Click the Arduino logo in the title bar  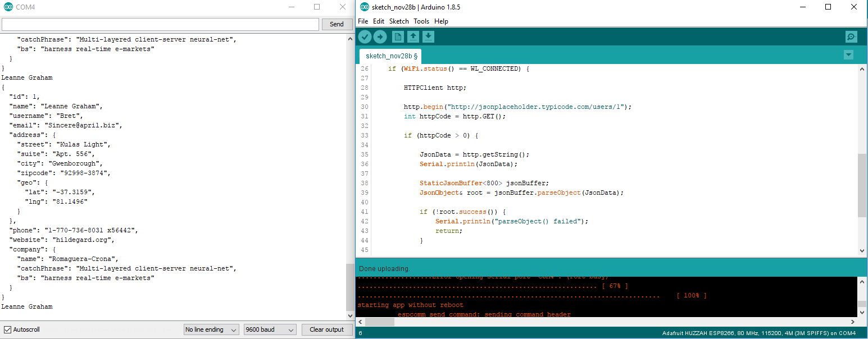pos(363,7)
